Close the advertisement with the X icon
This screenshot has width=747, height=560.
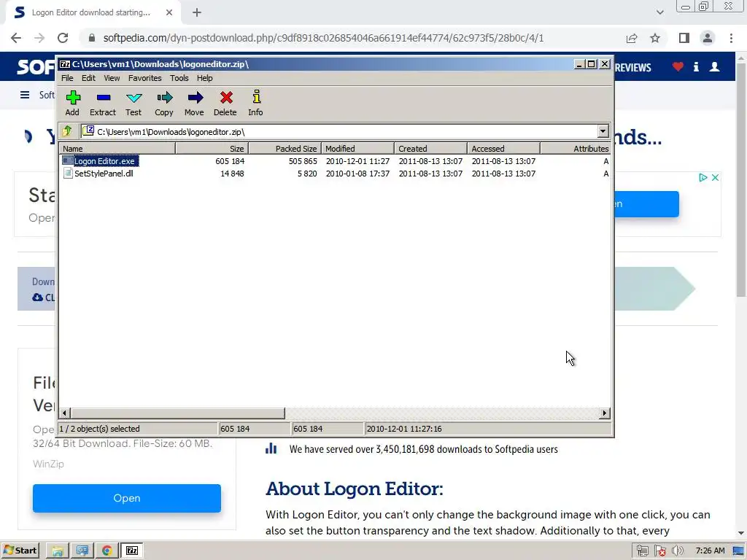[715, 178]
